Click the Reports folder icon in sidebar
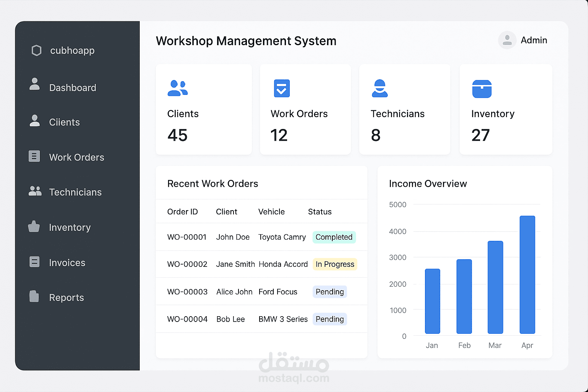Screen dimensions: 588x392 pyautogui.click(x=34, y=297)
